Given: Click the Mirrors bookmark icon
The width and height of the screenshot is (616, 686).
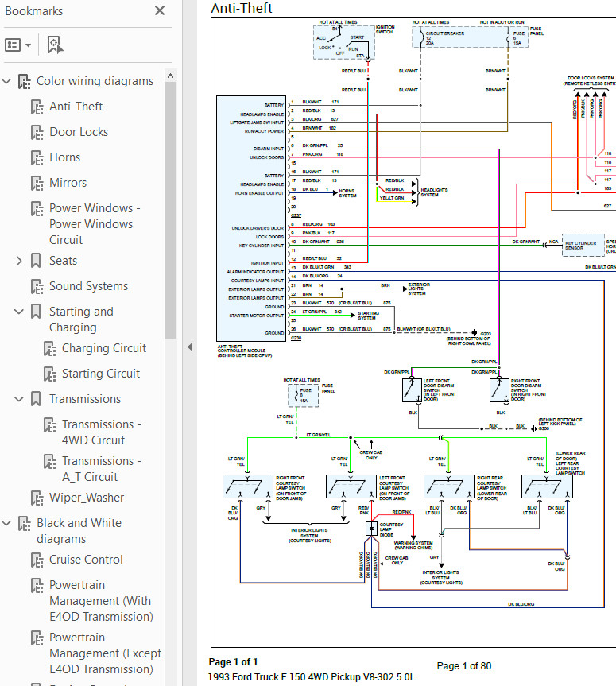Looking at the screenshot, I should [x=37, y=183].
